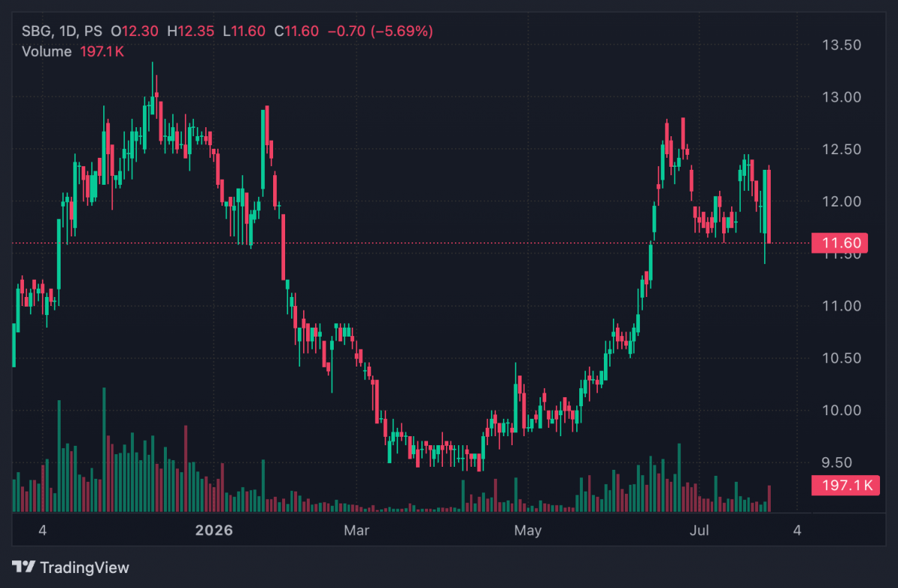Click the close value C11.60 in legend

297,31
